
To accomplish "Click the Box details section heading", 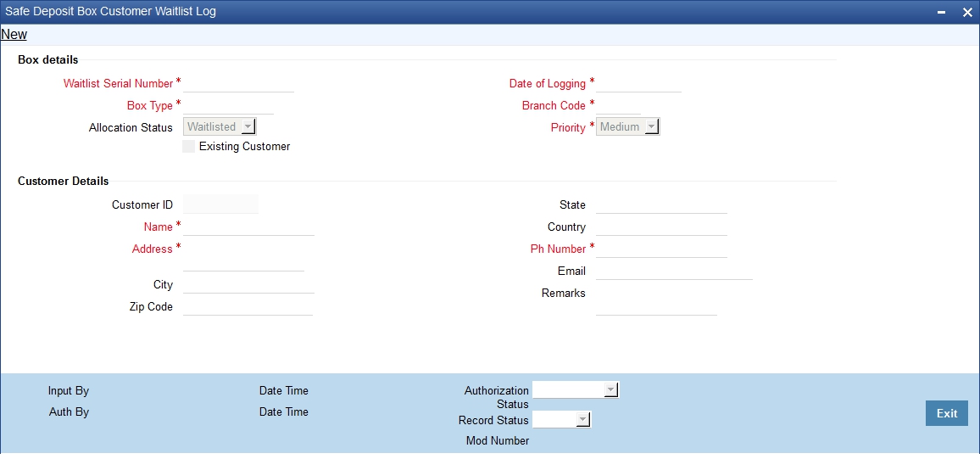I will [x=48, y=60].
